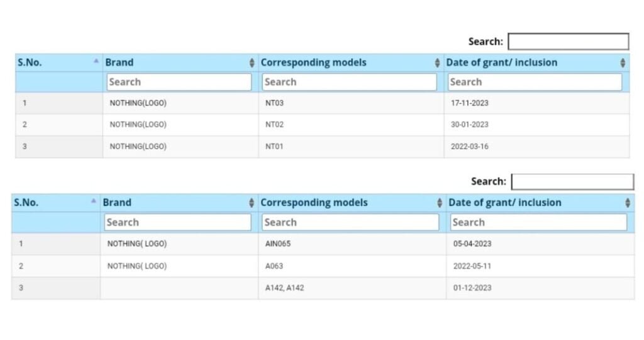Select the date 01-12-2023
Image resolution: width=644 pixels, height=340 pixels.
click(x=472, y=288)
